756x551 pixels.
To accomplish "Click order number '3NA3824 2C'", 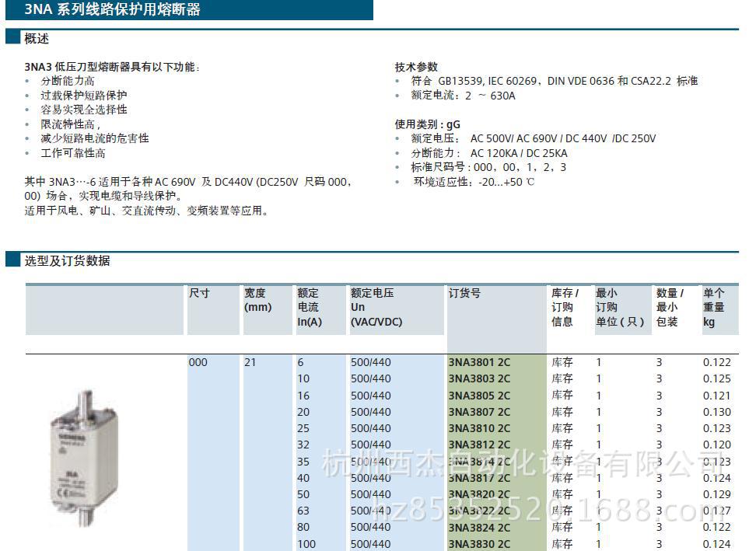I will coord(479,528).
